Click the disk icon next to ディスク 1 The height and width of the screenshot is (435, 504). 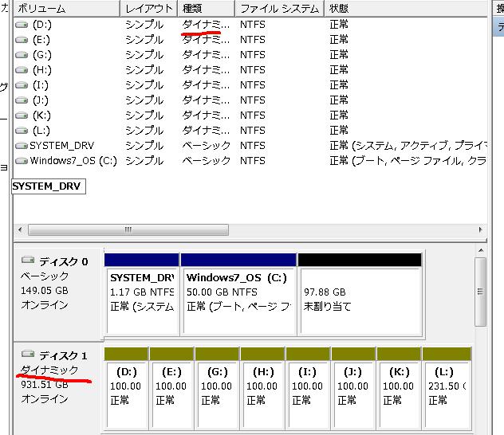[x=28, y=354]
